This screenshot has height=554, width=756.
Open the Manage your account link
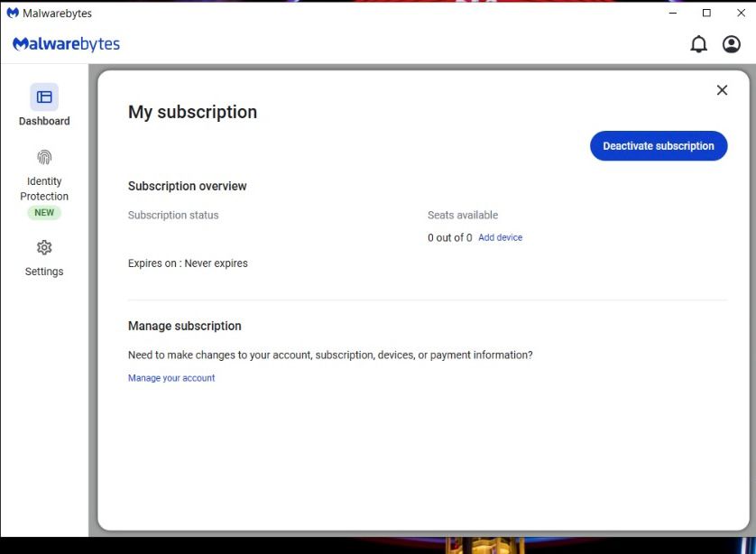click(x=171, y=378)
